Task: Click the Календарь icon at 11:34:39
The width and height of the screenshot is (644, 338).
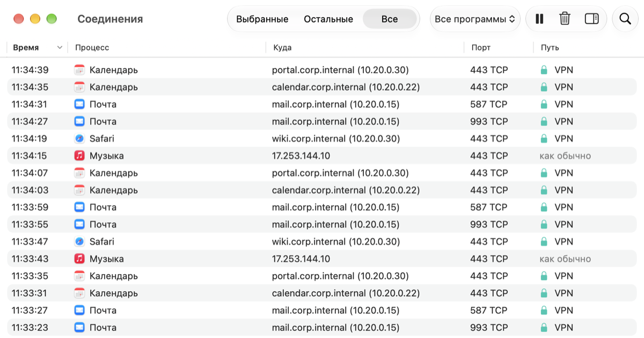Action: pos(79,70)
